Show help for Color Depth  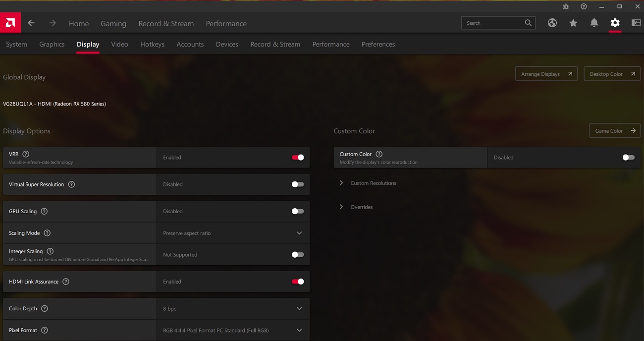tap(45, 308)
